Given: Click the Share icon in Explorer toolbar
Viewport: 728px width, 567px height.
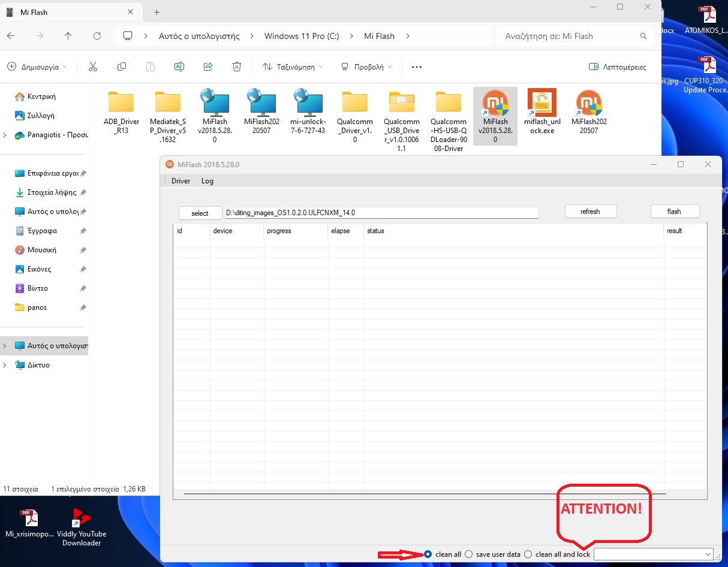Looking at the screenshot, I should 208,67.
